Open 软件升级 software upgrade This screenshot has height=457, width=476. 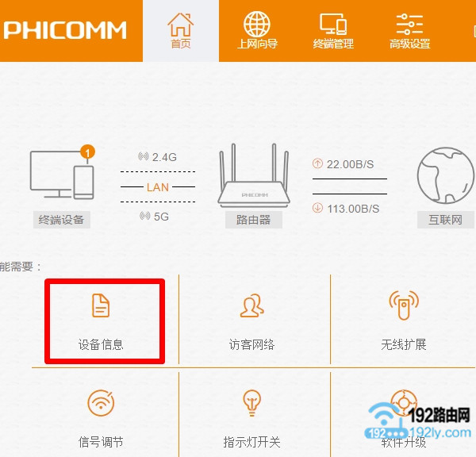(404, 417)
